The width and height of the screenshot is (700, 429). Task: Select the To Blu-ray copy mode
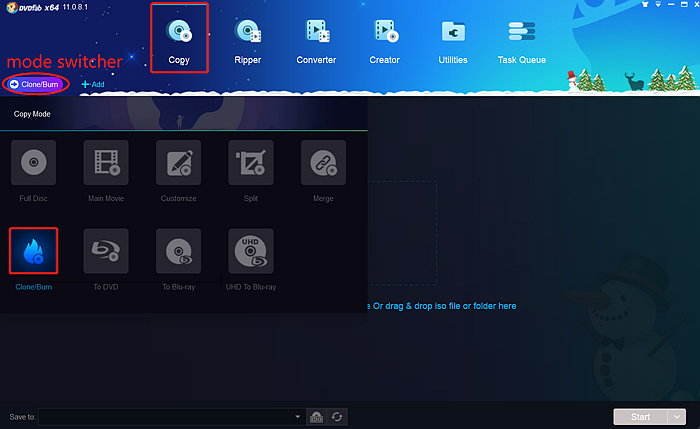click(179, 259)
